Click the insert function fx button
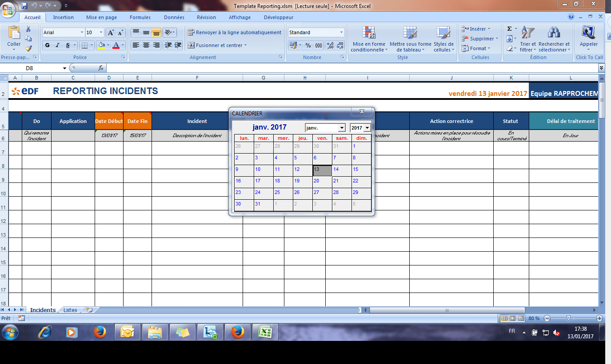611x364 pixels. tap(101, 68)
